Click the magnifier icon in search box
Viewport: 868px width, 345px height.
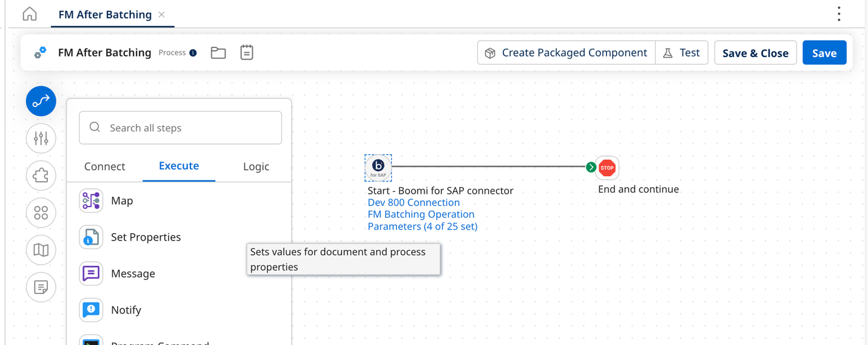click(x=95, y=128)
